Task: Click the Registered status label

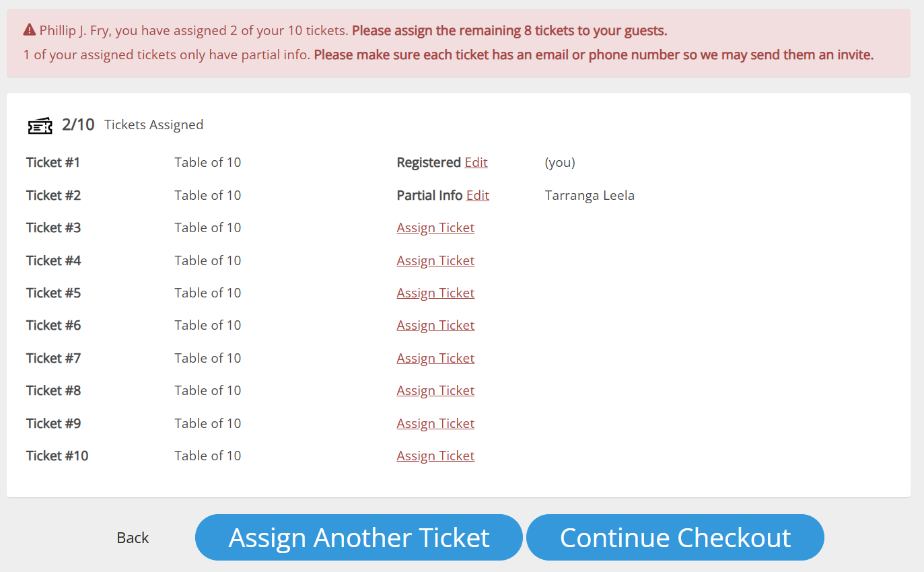Action: [429, 163]
